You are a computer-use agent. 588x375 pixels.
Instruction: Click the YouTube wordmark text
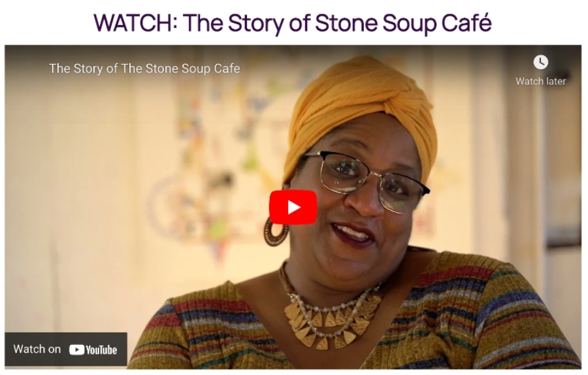(x=101, y=350)
